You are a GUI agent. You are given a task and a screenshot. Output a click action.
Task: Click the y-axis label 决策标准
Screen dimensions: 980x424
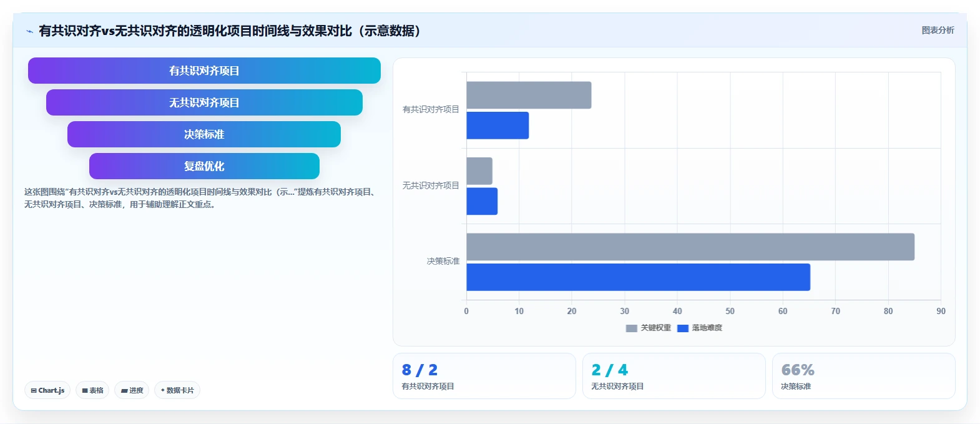[x=443, y=261]
